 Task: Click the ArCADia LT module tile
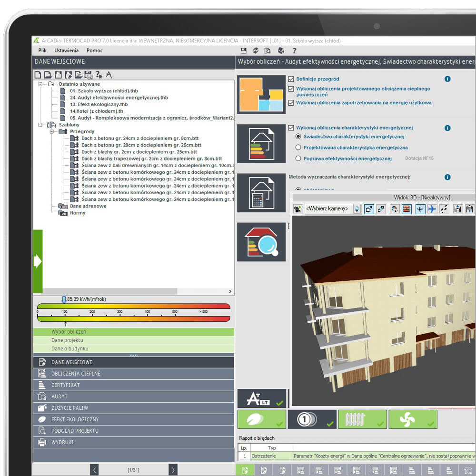coord(262,398)
